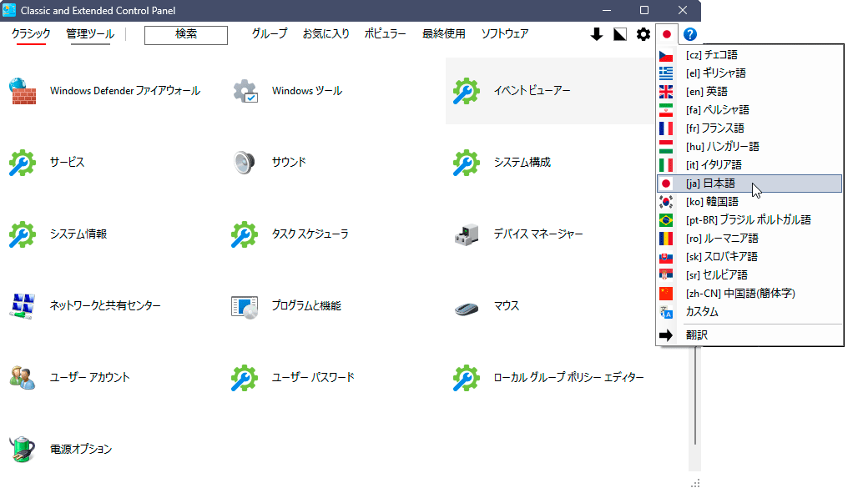Launch ローカル グループ ポリシー エディター icon
The width and height of the screenshot is (868, 488).
pos(466,378)
